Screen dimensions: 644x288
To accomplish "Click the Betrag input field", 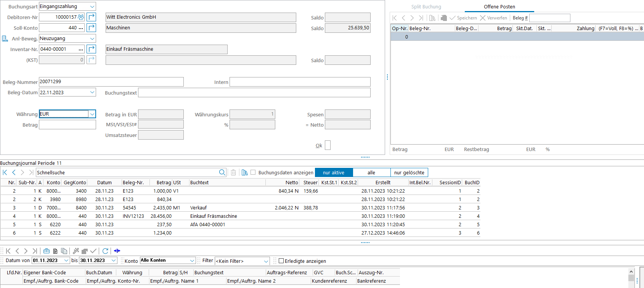I will click(x=67, y=125).
